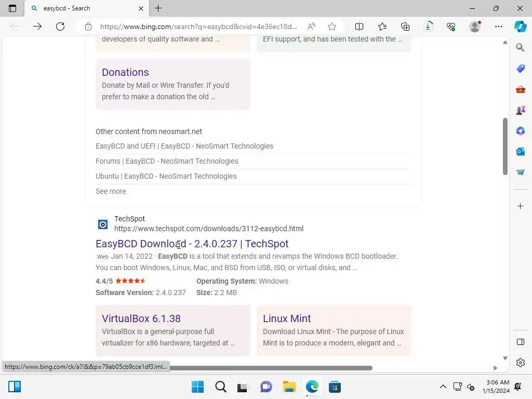Screen dimensions: 532x399
Task: Open techspot.com downloads URL
Action: (x=209, y=229)
